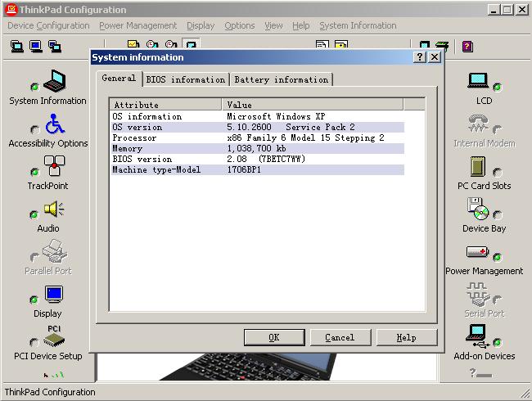Click the Cancel button
Image resolution: width=532 pixels, height=401 pixels.
tap(340, 337)
